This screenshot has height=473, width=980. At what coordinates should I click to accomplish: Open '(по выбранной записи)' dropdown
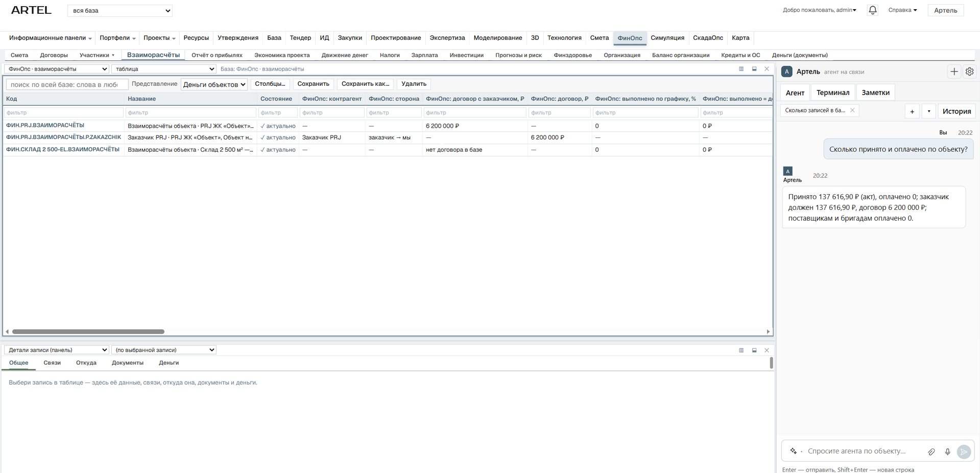pos(164,350)
